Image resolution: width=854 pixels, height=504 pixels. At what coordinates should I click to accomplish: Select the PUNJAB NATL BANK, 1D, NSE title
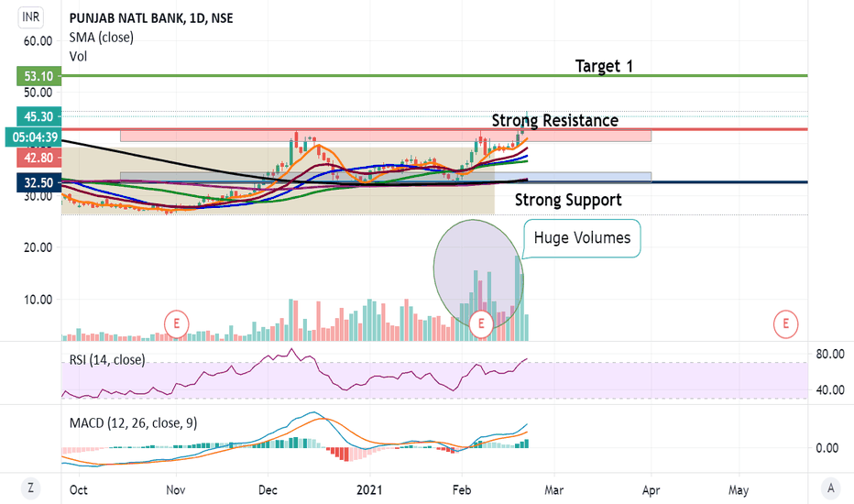[151, 18]
